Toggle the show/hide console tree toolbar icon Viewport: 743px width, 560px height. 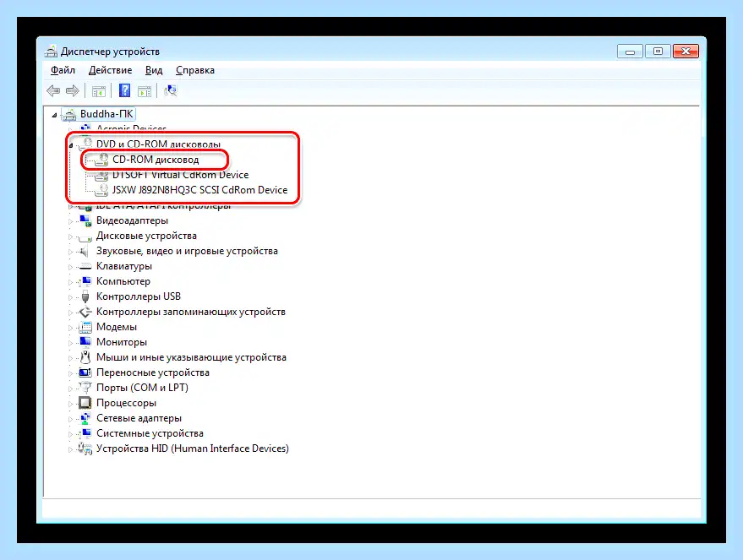click(x=99, y=91)
